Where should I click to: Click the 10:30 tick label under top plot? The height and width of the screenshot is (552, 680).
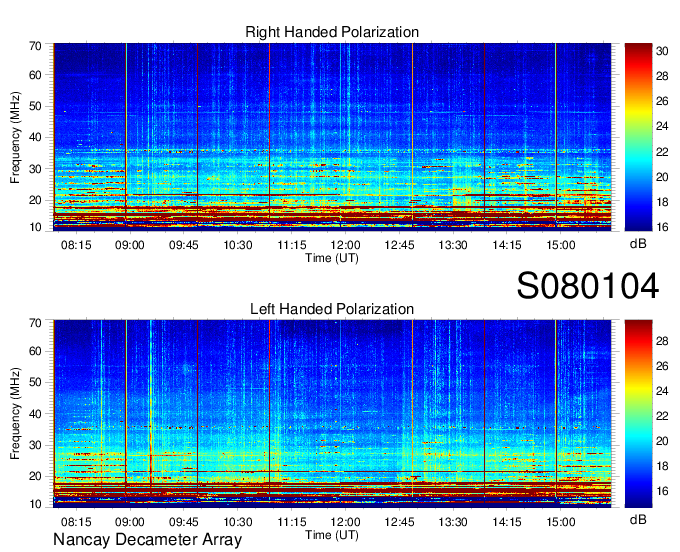pos(238,245)
